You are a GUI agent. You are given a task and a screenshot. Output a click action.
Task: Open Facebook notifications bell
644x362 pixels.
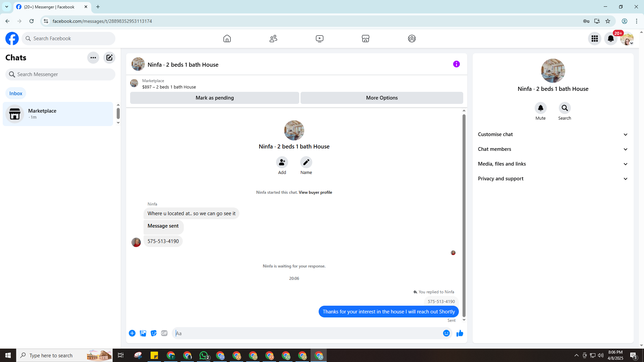point(610,39)
